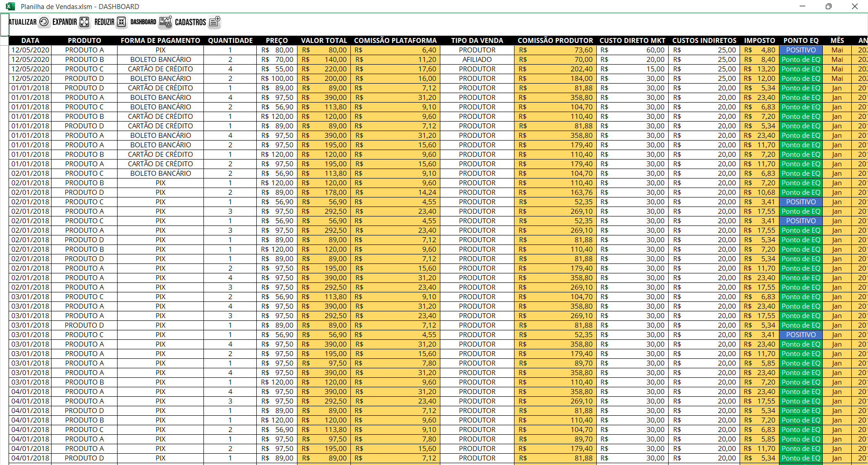The image size is (868, 465).
Task: Select the QUANTIDADE column header
Action: click(x=230, y=41)
